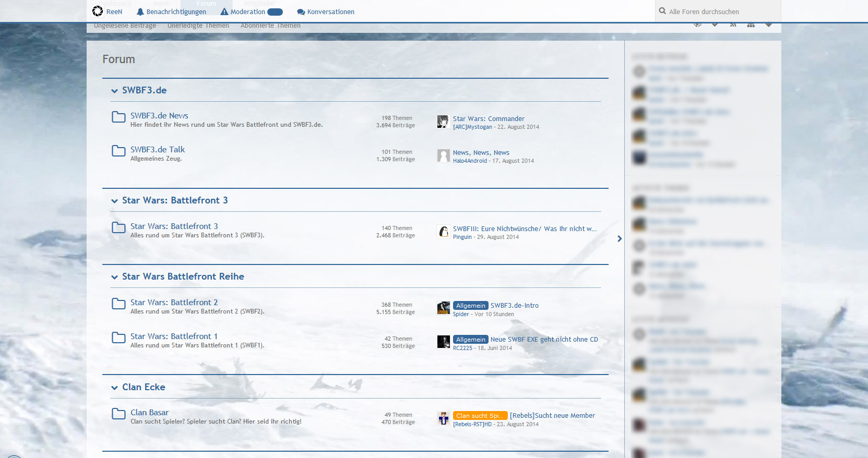Open Halo4Android user profile

tap(470, 161)
